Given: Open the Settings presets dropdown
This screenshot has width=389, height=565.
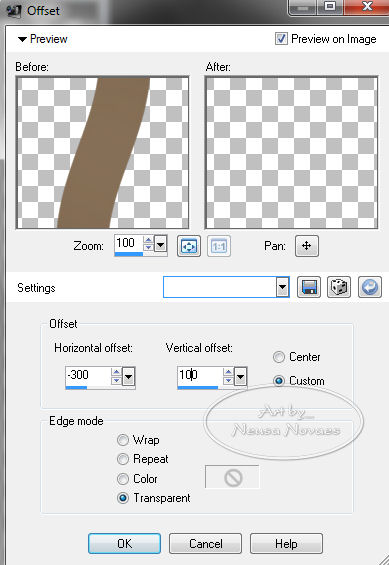Looking at the screenshot, I should click(x=283, y=287).
